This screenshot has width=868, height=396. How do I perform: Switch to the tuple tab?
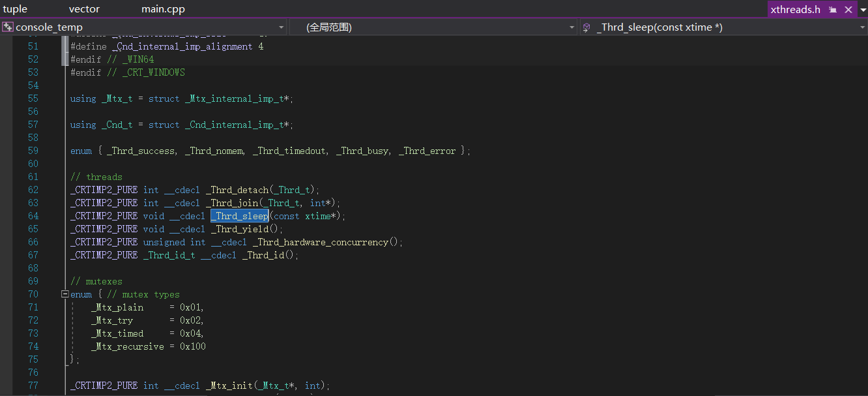(16, 9)
